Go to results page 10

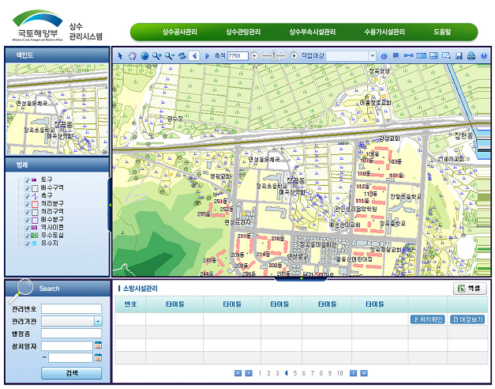[x=340, y=373]
